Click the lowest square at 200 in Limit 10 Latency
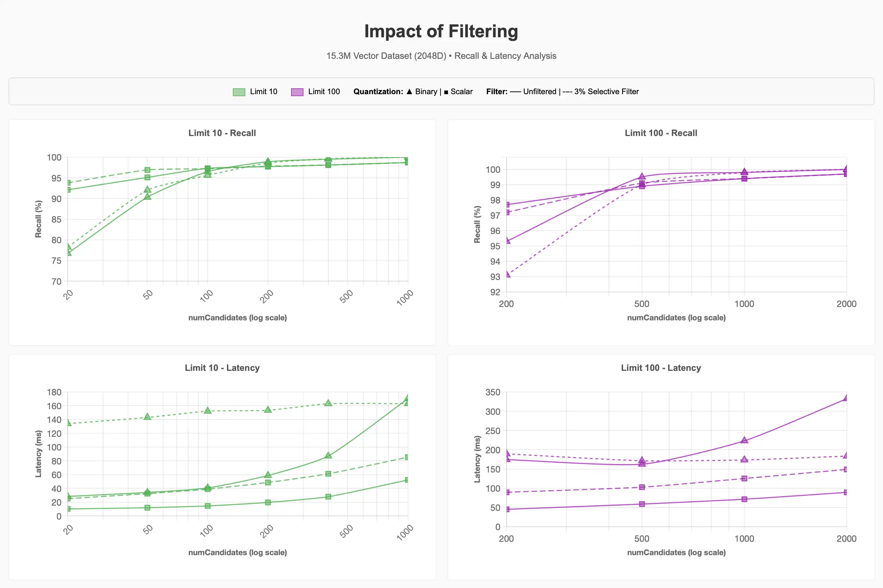This screenshot has width=883, height=588. click(x=268, y=503)
